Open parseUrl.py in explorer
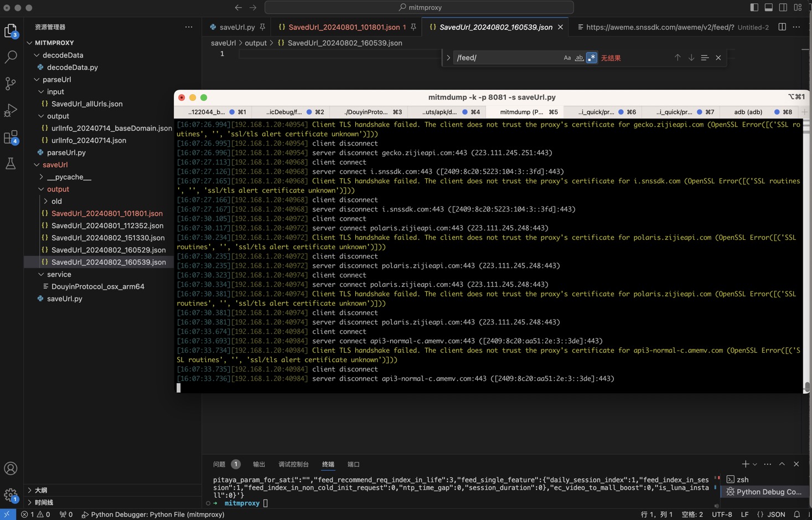Screen dimensions: 812x520 pos(66,152)
